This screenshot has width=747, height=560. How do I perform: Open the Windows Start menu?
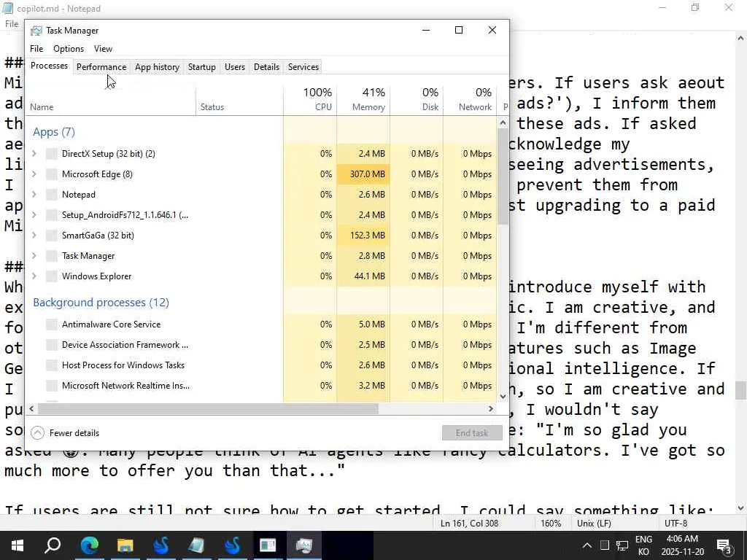coord(18,545)
